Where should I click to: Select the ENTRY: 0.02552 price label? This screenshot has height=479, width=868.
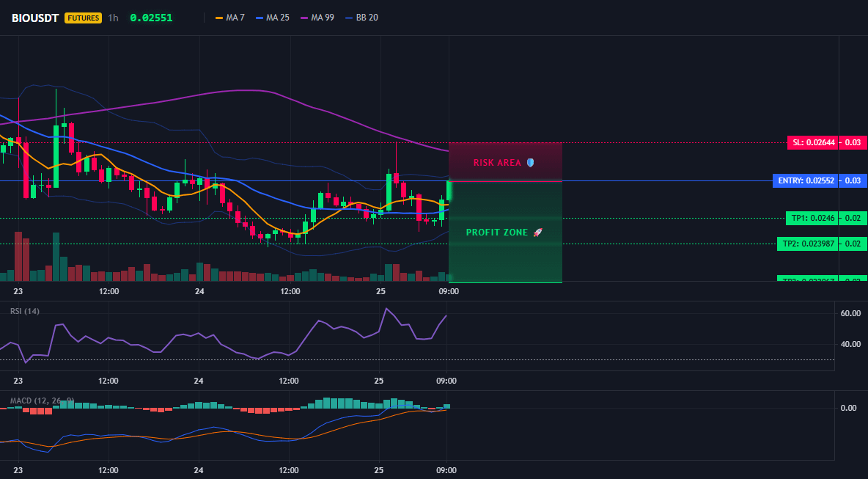coord(805,181)
